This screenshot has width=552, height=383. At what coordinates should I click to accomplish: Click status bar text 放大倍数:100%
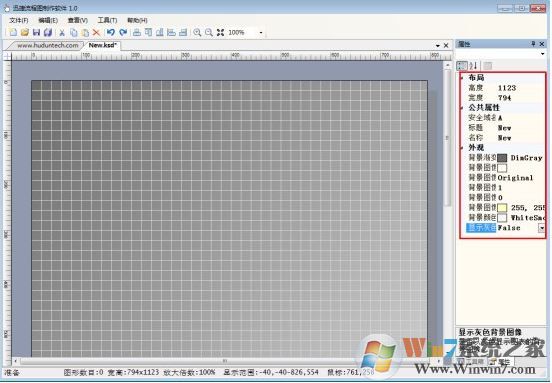tap(189, 372)
